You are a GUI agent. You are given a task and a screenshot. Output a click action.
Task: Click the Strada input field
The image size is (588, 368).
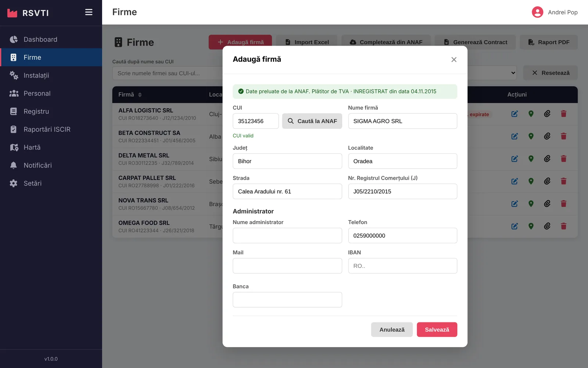pos(287,191)
